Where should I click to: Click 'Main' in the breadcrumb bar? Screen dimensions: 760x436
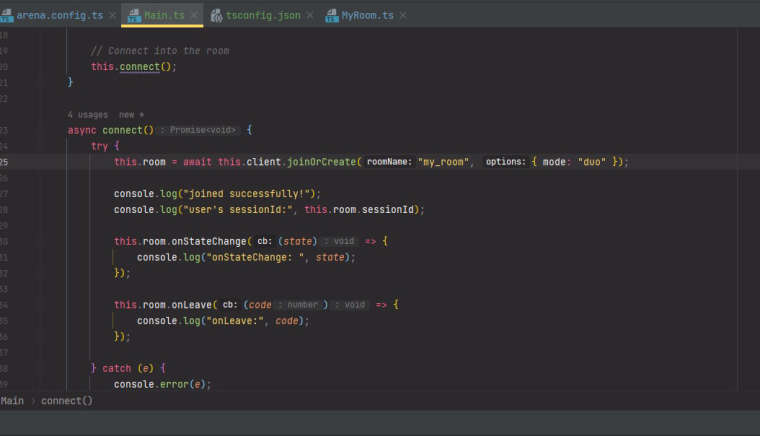point(12,401)
